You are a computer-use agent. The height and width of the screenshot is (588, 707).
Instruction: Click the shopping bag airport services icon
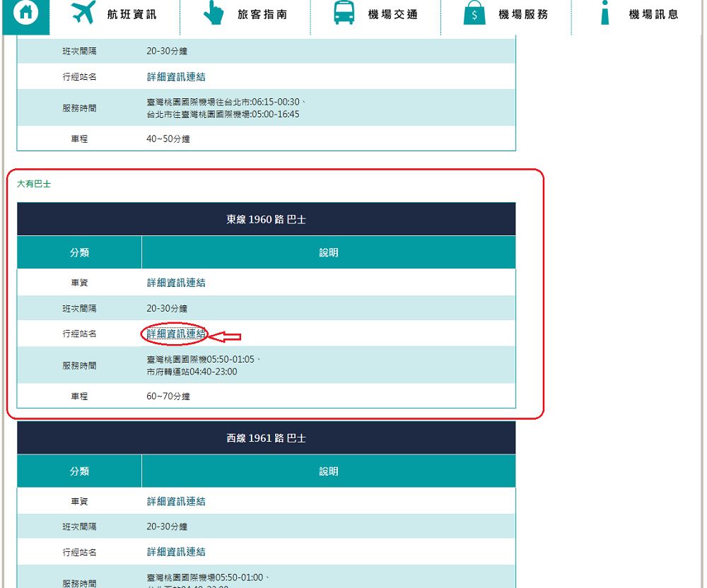click(474, 13)
